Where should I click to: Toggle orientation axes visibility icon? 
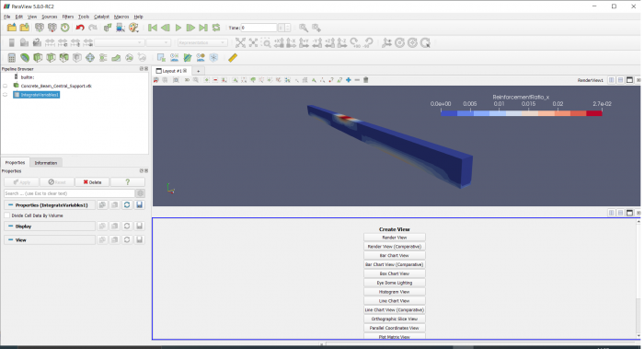386,42
